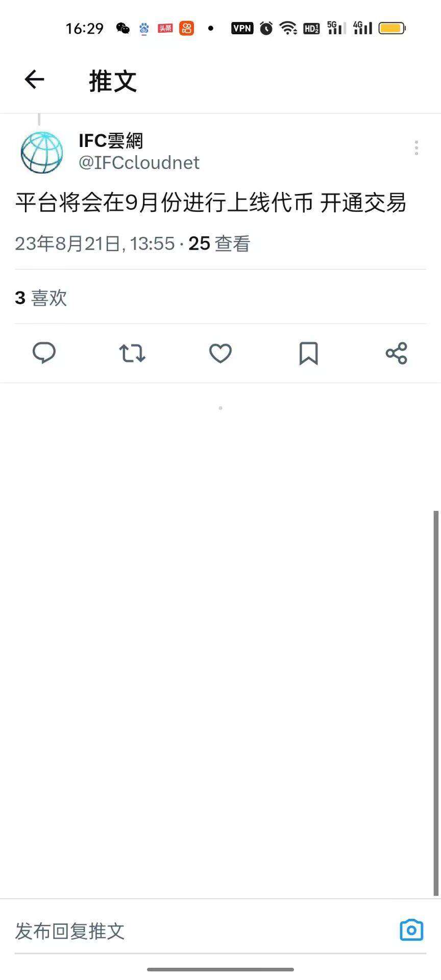Tap the WeChat notification icon in status bar
This screenshot has height=980, width=441.
coord(122,28)
